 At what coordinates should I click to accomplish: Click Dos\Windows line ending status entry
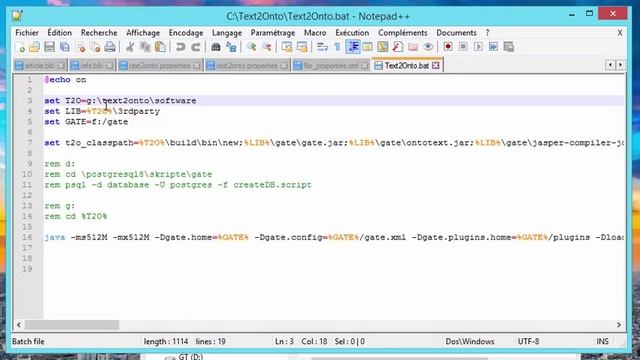tap(470, 342)
